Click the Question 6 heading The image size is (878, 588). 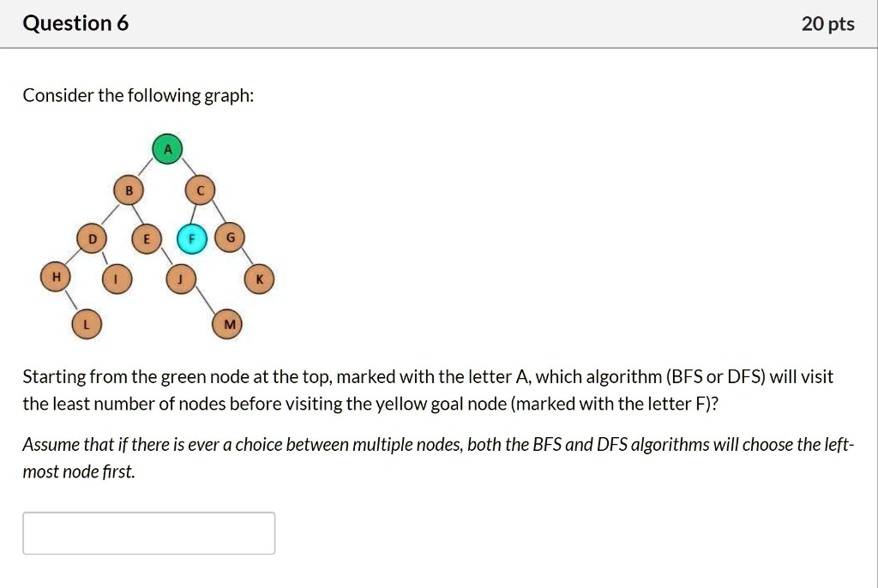tap(75, 23)
